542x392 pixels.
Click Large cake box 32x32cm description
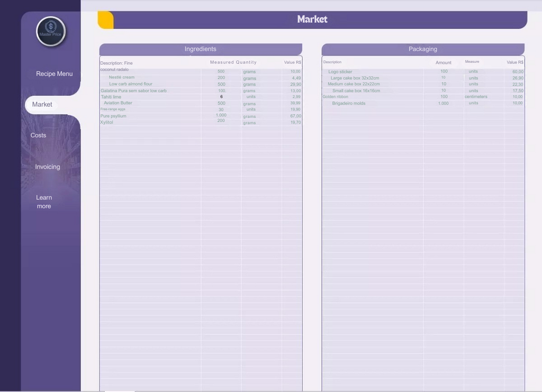(355, 78)
